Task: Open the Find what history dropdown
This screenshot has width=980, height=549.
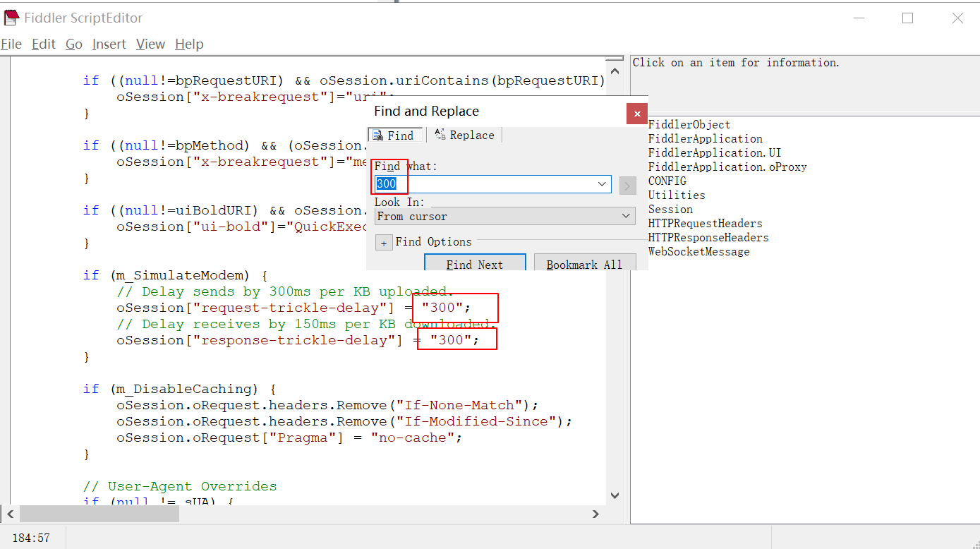Action: pyautogui.click(x=603, y=184)
